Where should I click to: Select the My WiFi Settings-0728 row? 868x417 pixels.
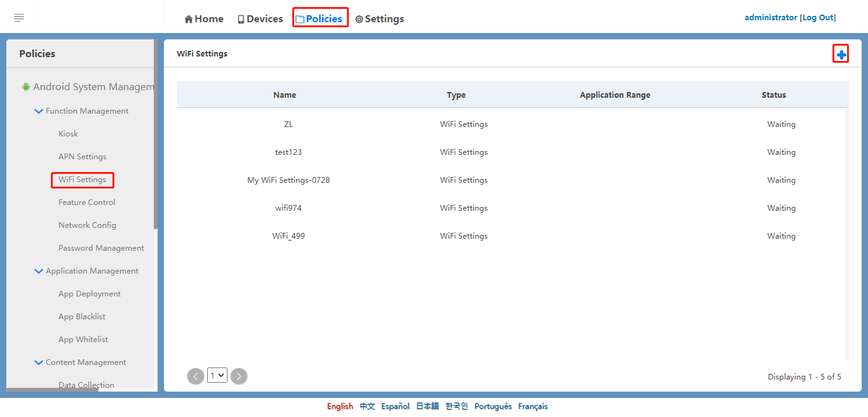(x=288, y=180)
